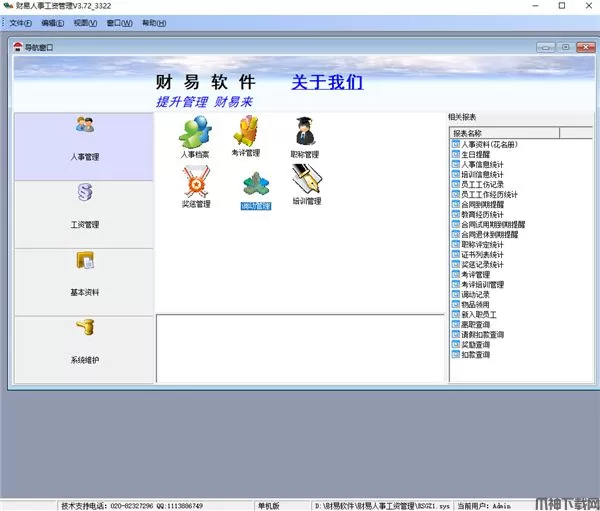Select 系统维护 gavel in the left sidebar
Image resolution: width=600 pixels, height=511 pixels.
tap(84, 350)
